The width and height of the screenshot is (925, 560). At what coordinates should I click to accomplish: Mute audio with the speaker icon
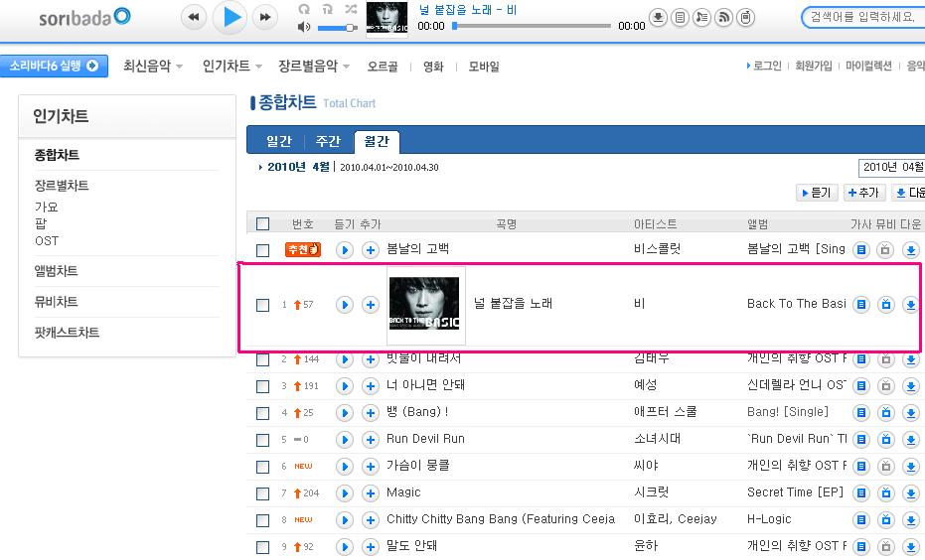[304, 27]
